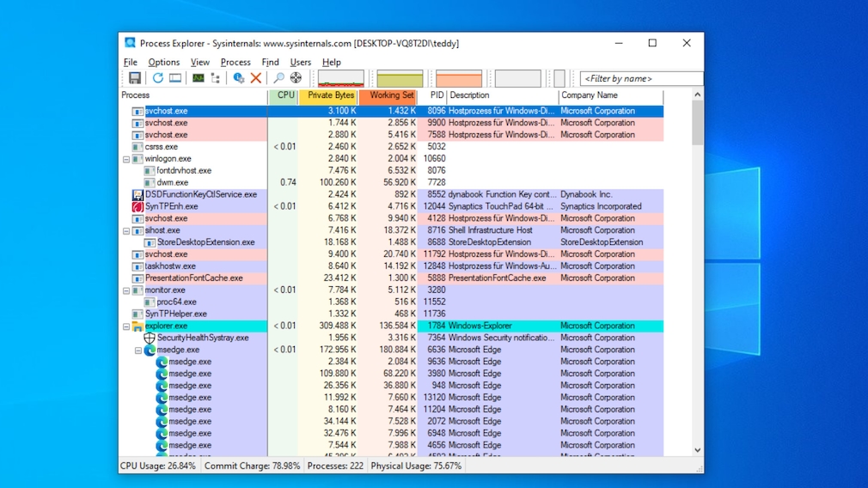
Task: Sort by Private Bytes column header
Action: (328, 95)
